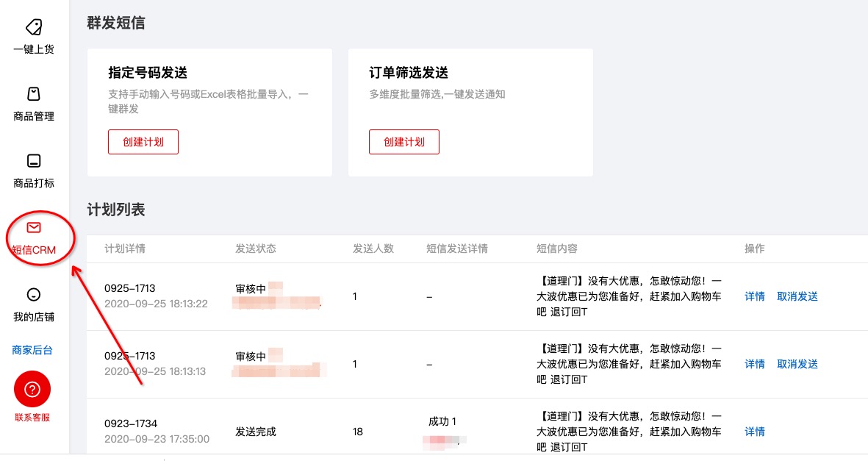Open 详情 for plan 0925-1713 at 18:13:22
868x461 pixels.
pos(754,296)
